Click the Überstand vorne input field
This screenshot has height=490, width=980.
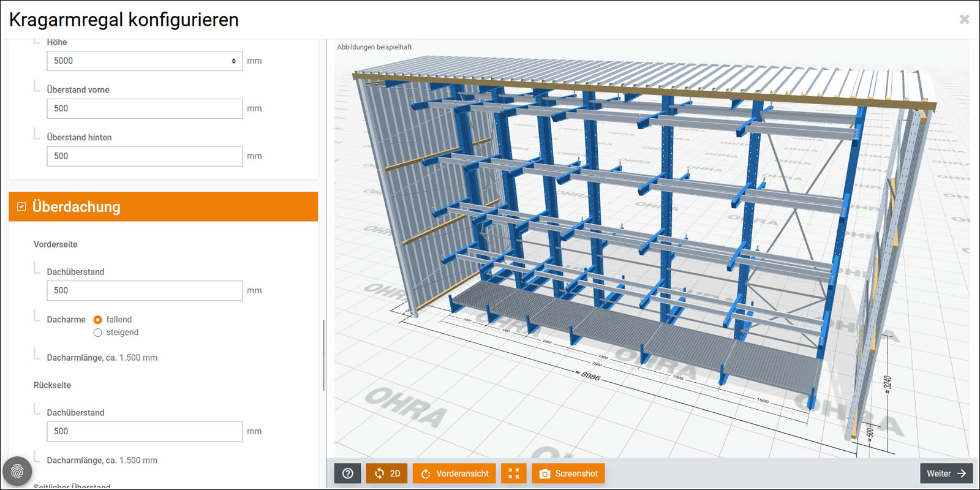click(145, 108)
